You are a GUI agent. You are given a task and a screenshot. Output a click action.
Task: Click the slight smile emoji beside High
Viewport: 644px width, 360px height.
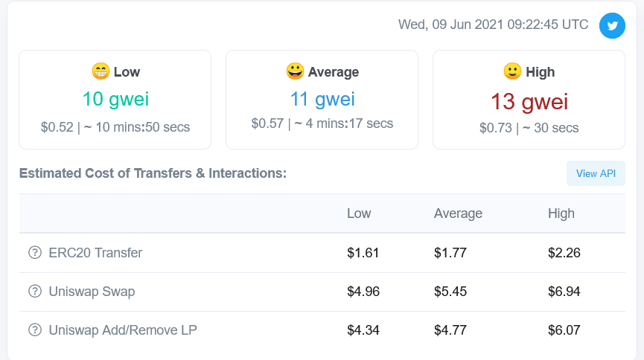(x=512, y=71)
